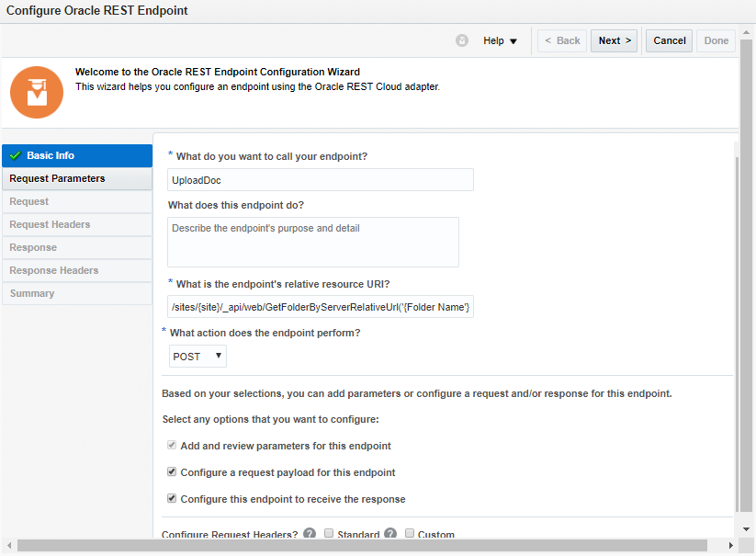
Task: Click the orange REST adapter wizard icon
Action: point(37,91)
